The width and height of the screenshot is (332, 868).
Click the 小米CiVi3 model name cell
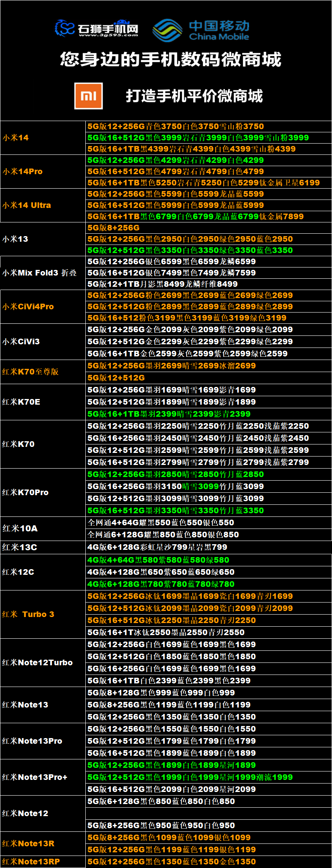(43, 341)
